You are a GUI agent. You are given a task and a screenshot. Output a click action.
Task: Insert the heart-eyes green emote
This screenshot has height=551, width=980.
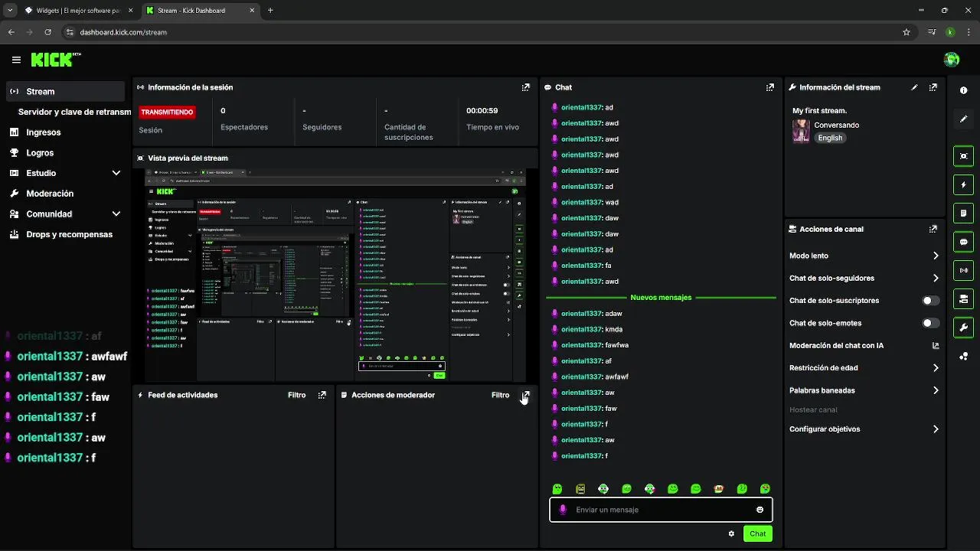tap(764, 488)
